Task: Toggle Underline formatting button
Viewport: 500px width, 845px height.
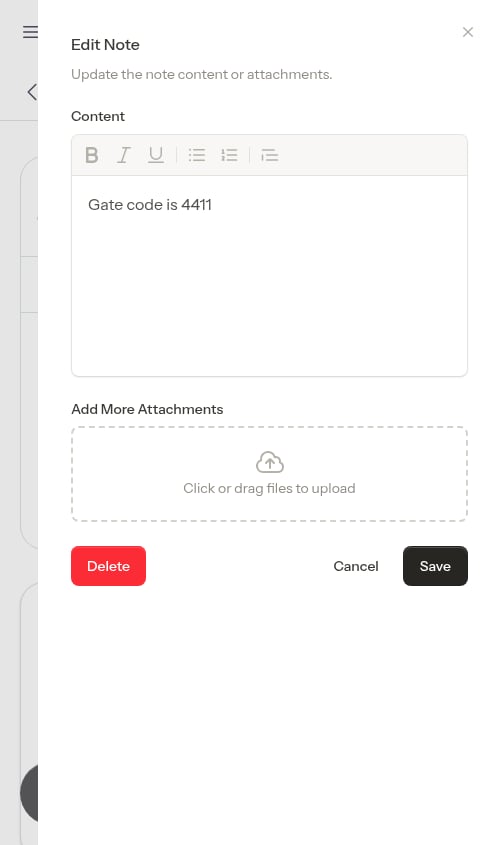Action: [156, 155]
